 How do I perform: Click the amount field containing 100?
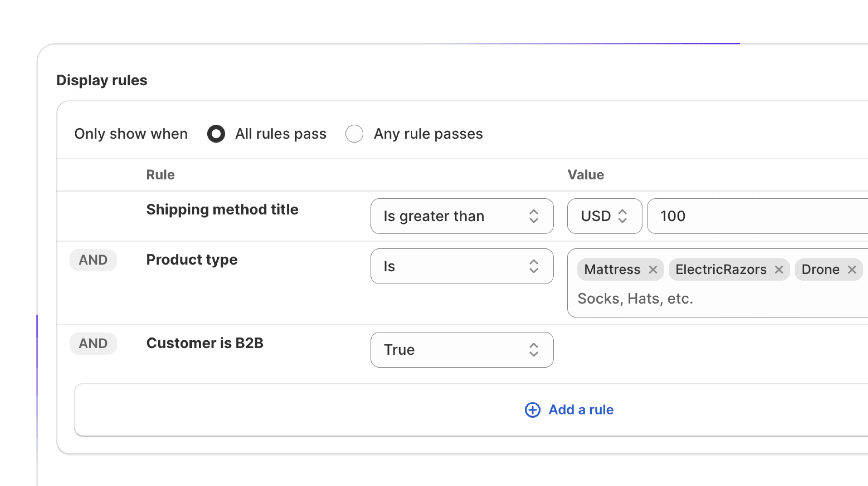758,216
